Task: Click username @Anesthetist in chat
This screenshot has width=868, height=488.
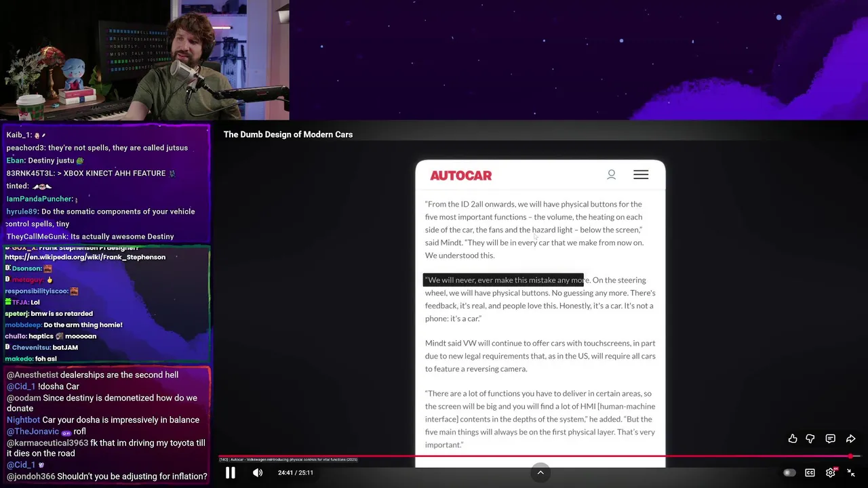Action: [x=33, y=375]
